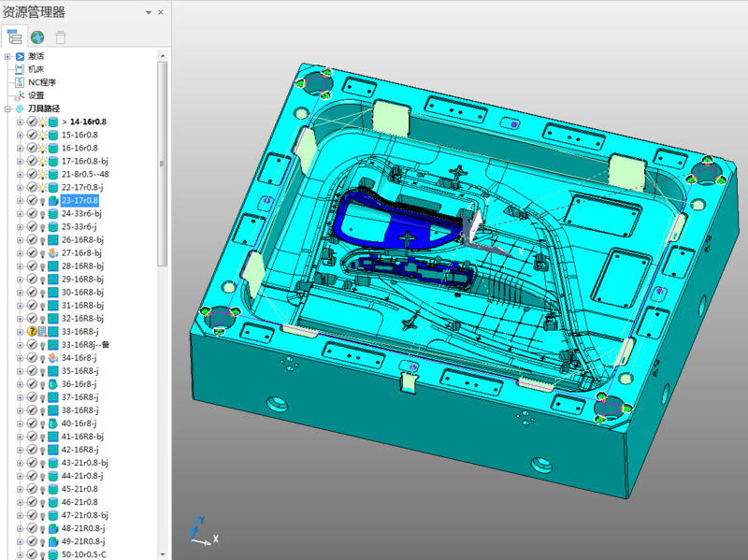This screenshot has width=748, height=560.
Task: Toggle the light bulb for 15-16r0.8
Action: (x=42, y=135)
